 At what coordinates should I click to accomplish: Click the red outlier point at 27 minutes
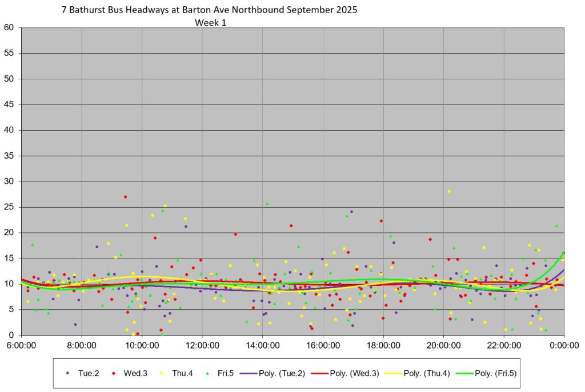(x=125, y=197)
